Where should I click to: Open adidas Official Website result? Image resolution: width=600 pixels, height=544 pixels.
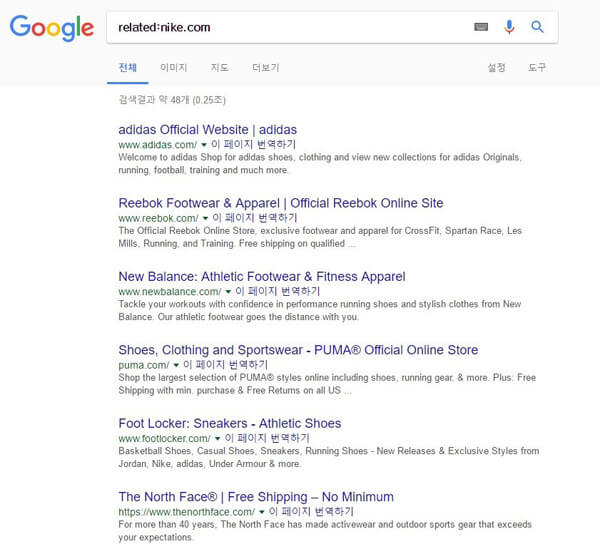(207, 130)
